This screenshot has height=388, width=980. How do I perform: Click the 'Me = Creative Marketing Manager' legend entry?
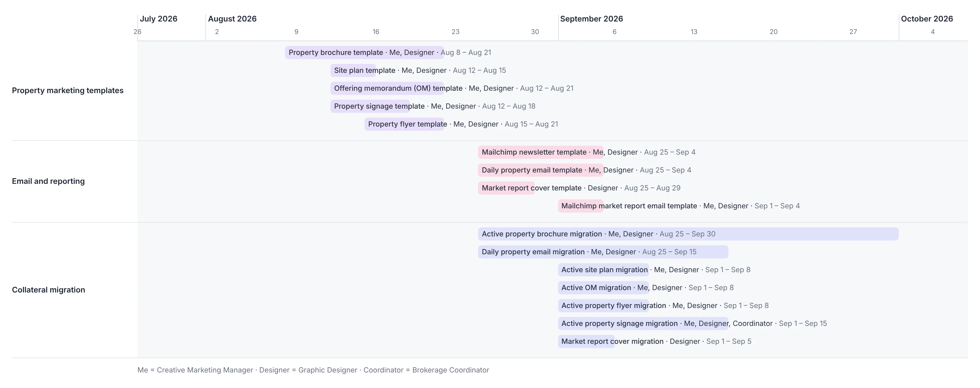pos(195,370)
